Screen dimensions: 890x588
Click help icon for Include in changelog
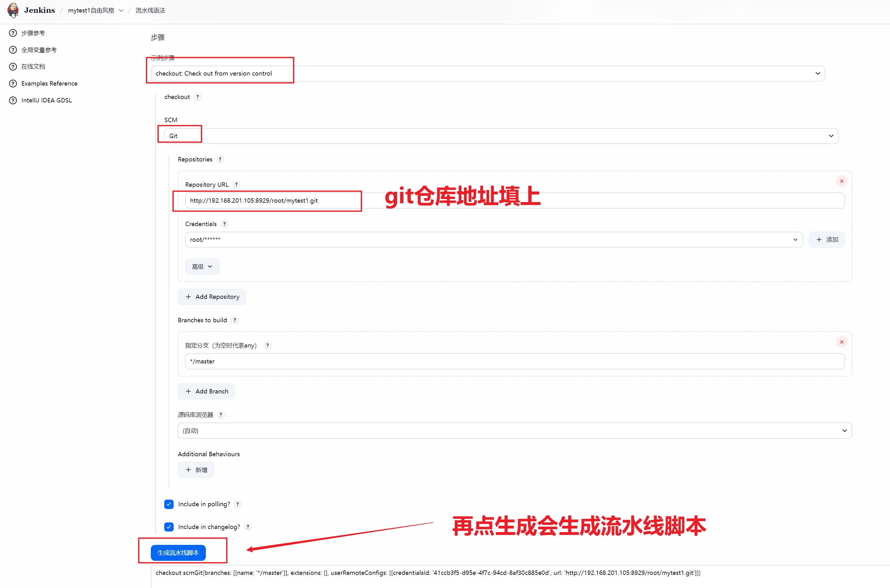(248, 527)
